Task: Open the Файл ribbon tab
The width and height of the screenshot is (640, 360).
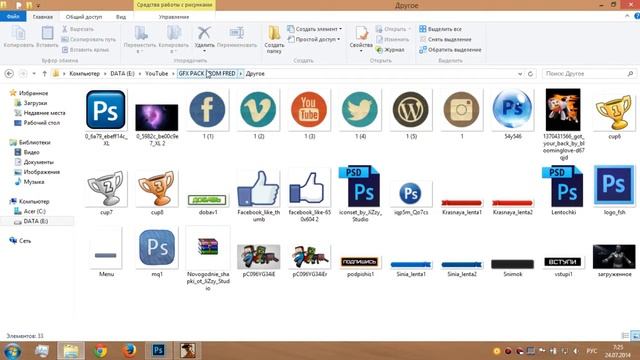Action: (13, 17)
